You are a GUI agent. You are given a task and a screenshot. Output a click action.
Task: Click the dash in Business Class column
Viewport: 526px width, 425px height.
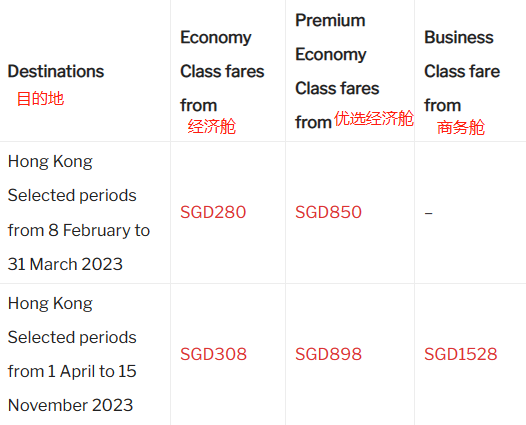pyautogui.click(x=428, y=213)
